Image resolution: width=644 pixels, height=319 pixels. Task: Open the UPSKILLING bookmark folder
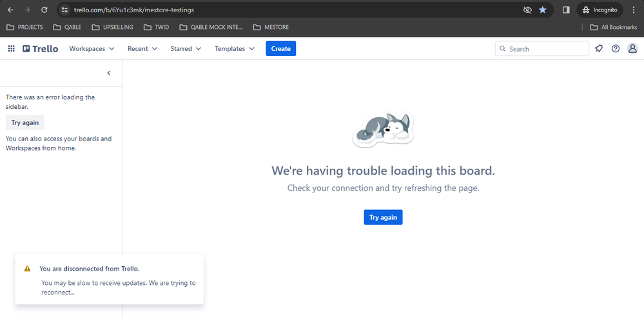click(113, 27)
